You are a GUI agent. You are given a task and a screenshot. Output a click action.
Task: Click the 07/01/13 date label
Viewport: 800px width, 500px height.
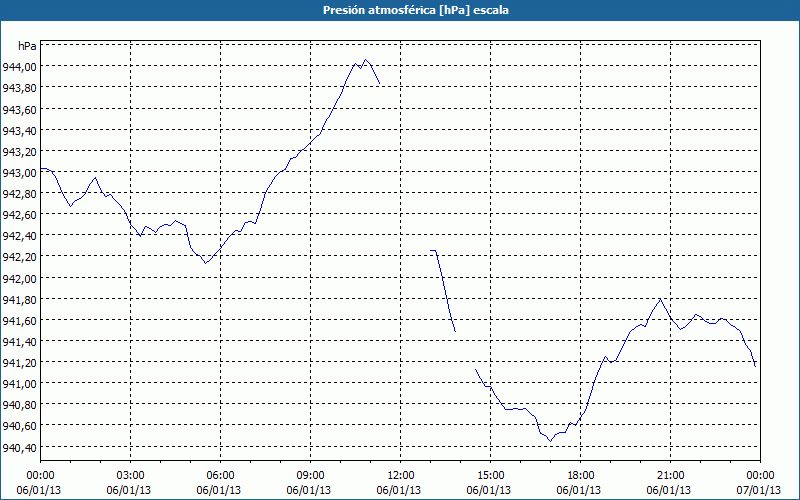758,490
